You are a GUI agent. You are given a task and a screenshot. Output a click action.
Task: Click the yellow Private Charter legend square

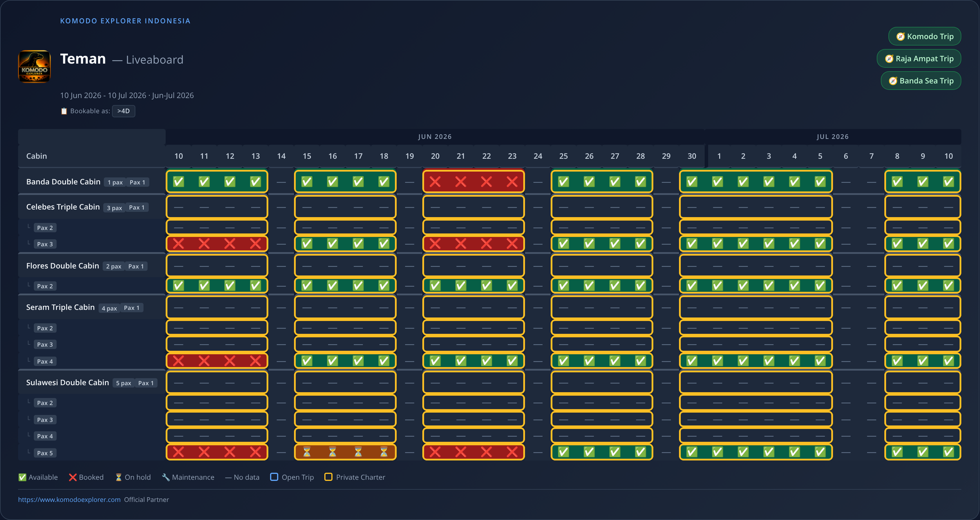coord(328,477)
